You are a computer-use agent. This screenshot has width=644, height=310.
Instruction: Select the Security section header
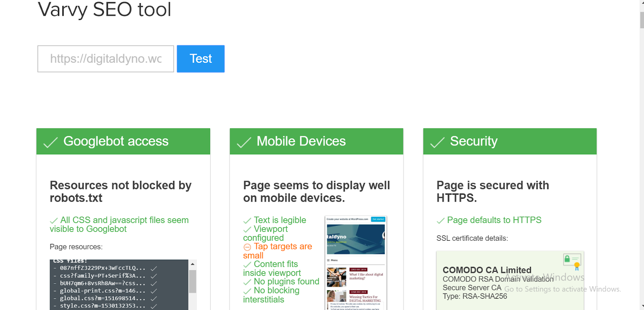coord(510,141)
